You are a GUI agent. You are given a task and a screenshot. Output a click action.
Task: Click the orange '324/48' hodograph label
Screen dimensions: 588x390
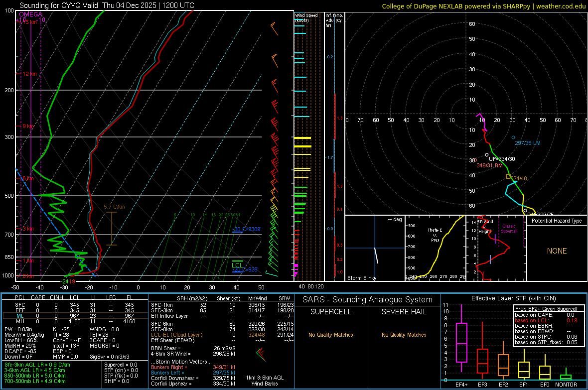[519, 178]
